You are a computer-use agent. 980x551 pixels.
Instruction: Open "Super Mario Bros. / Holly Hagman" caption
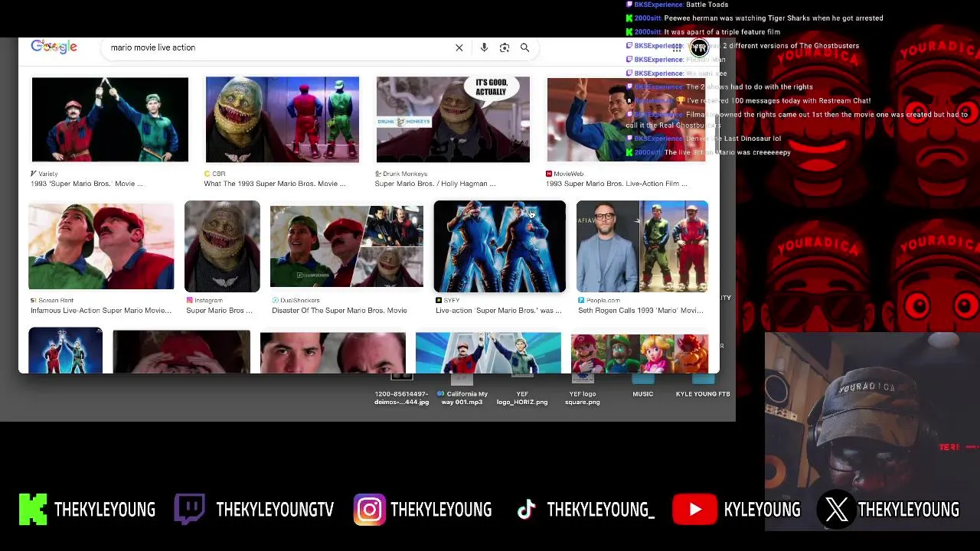pyautogui.click(x=435, y=184)
